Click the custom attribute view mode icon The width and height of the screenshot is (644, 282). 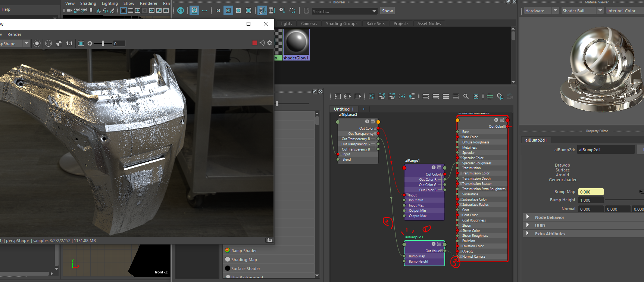point(456,96)
